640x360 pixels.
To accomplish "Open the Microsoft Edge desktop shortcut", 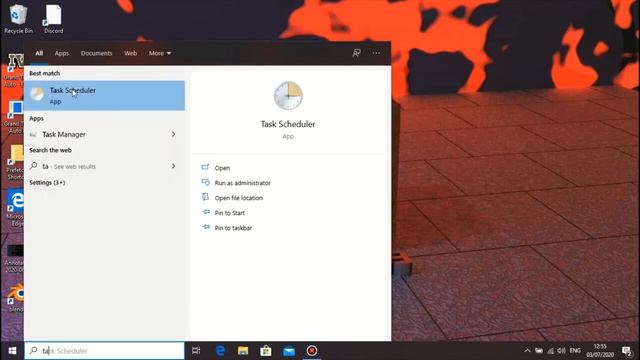I will tap(15, 207).
